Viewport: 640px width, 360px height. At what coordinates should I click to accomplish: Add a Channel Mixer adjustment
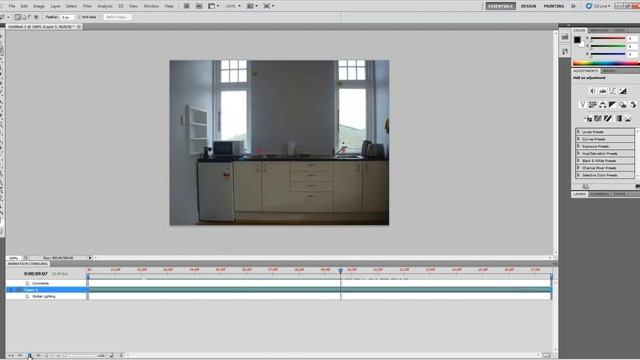[x=633, y=105]
